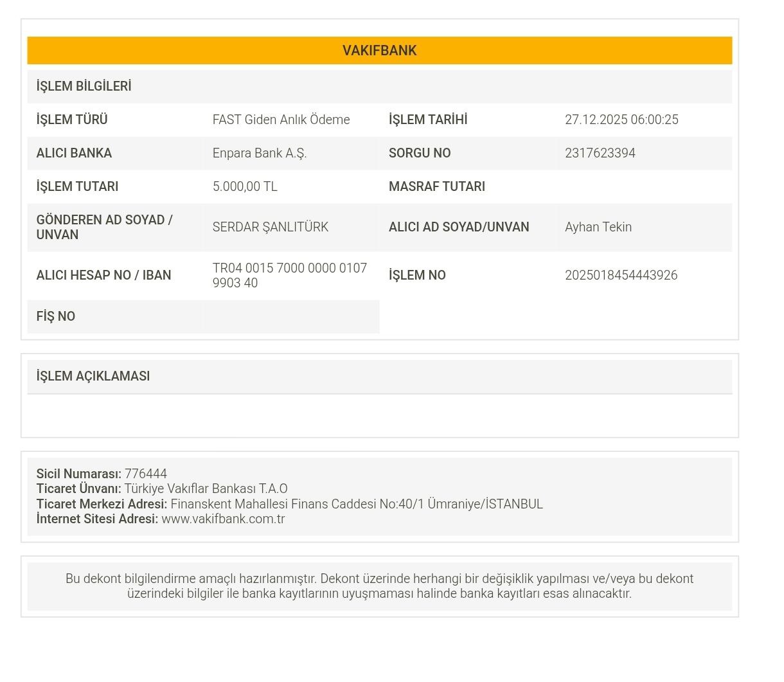Click the İŞLEM TARİHİ label
This screenshot has width=784, height=682.
[428, 120]
